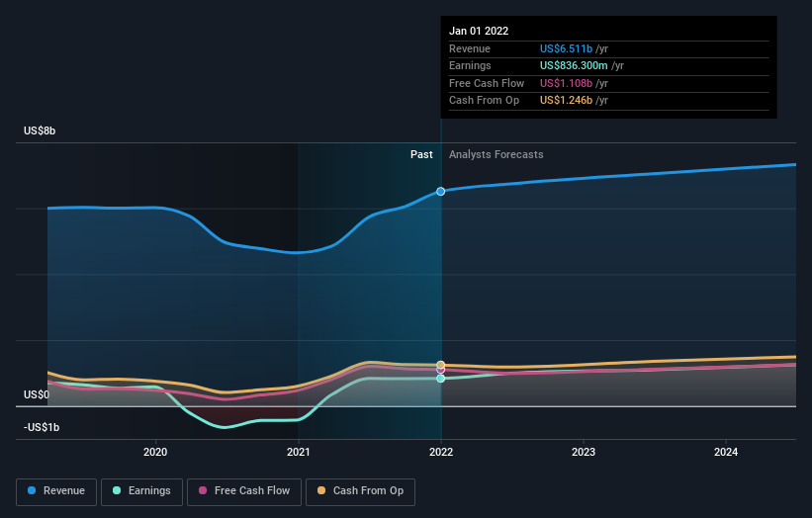Click the -US$1b y-axis label
The width and height of the screenshot is (812, 518).
pyautogui.click(x=42, y=427)
